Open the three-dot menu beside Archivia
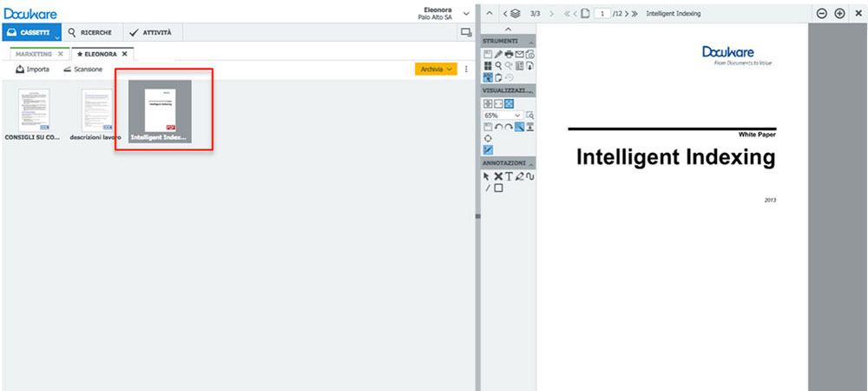 (x=466, y=70)
